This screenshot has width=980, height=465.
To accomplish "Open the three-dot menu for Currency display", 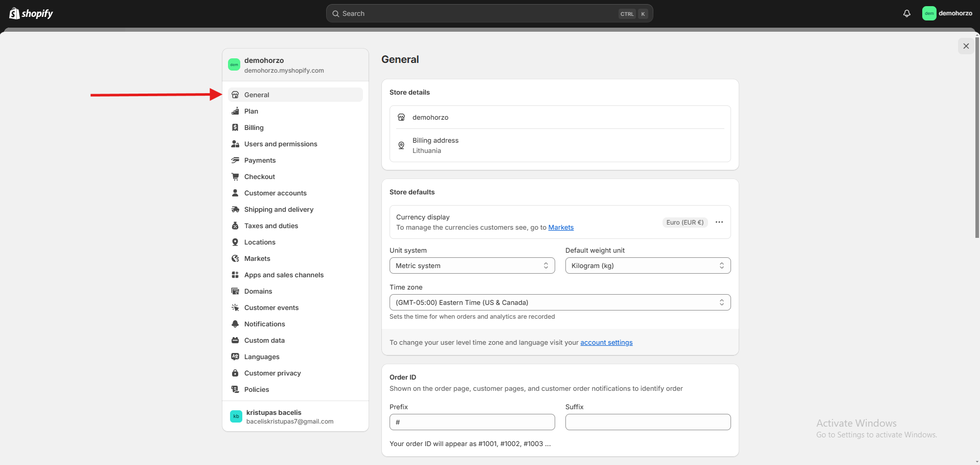I will [x=719, y=222].
